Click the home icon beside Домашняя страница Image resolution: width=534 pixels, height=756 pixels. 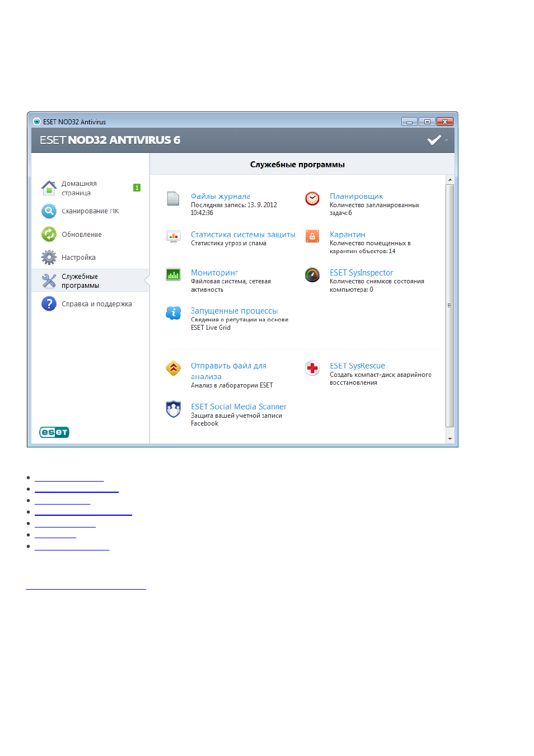point(49,188)
